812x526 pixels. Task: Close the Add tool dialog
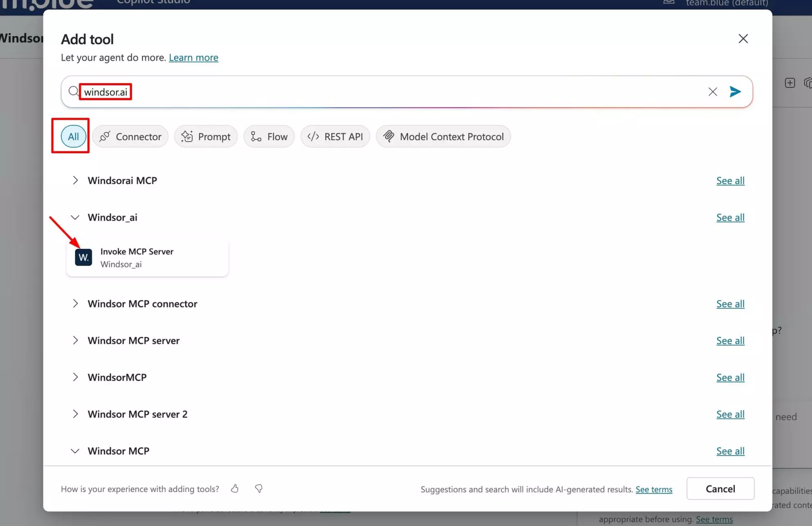(743, 39)
